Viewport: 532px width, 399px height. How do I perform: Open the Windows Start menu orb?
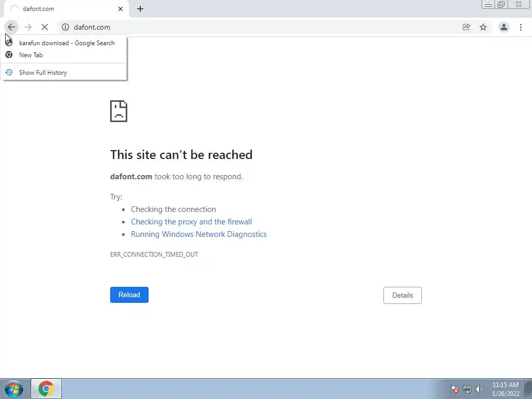pyautogui.click(x=14, y=389)
